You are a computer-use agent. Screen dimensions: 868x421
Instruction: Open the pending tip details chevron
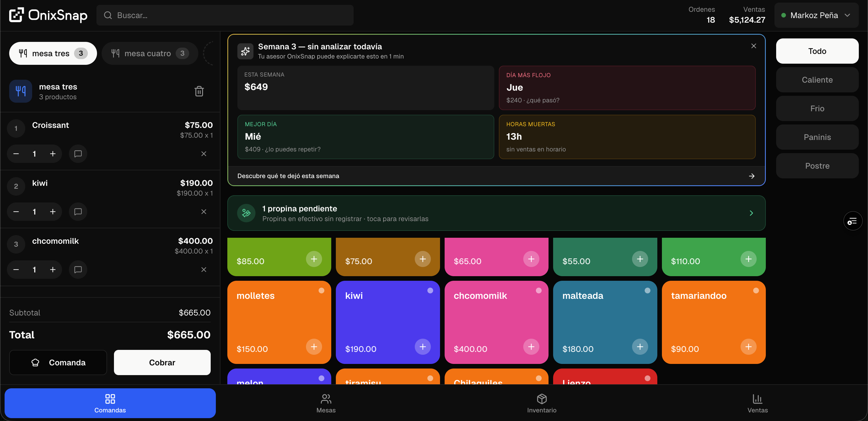pos(751,213)
